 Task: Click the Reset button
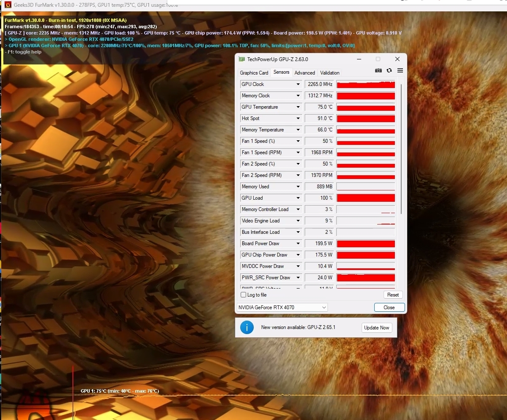pos(393,295)
